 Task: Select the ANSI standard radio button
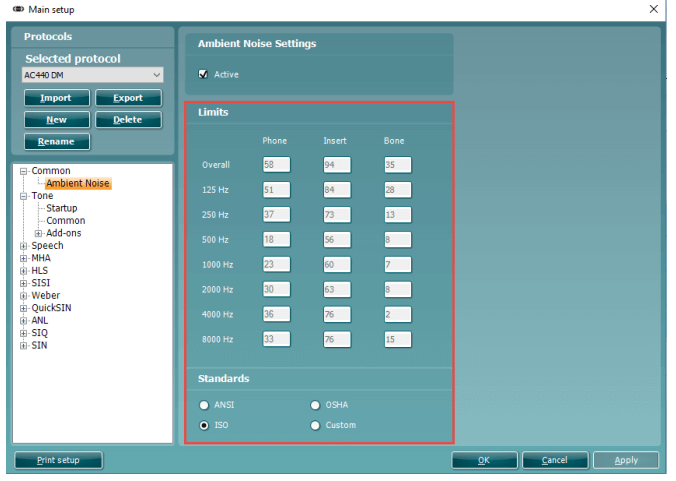coord(204,405)
